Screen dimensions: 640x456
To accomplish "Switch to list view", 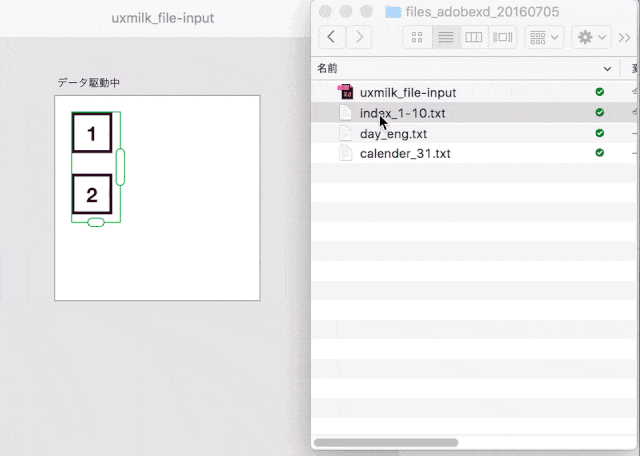I will tap(445, 38).
